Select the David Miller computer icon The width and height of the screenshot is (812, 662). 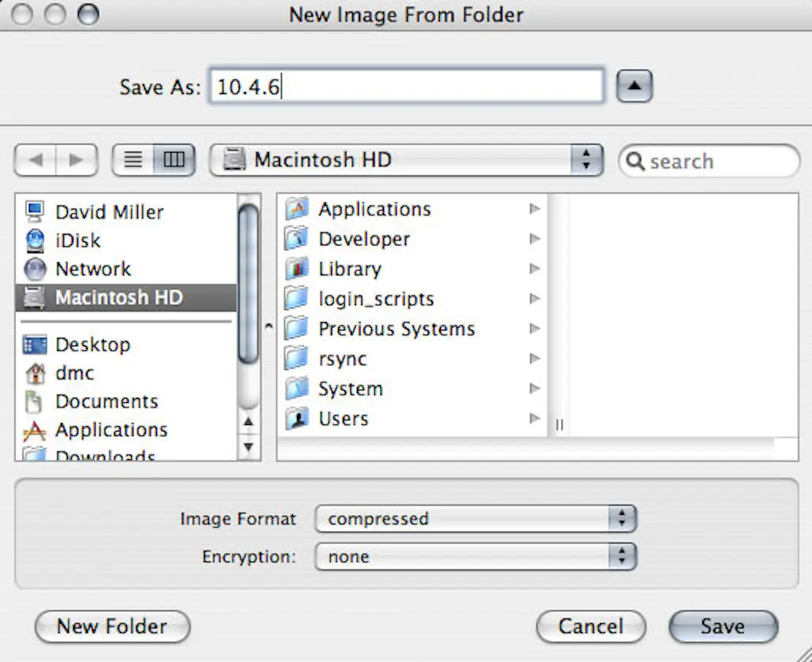(x=109, y=212)
